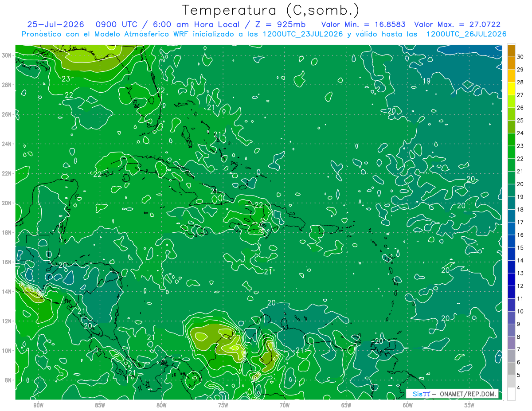Viewport: 532px width, 411px height.
Task: Click the 'Valor Max. = 27.0722' readout
Action: click(x=457, y=24)
